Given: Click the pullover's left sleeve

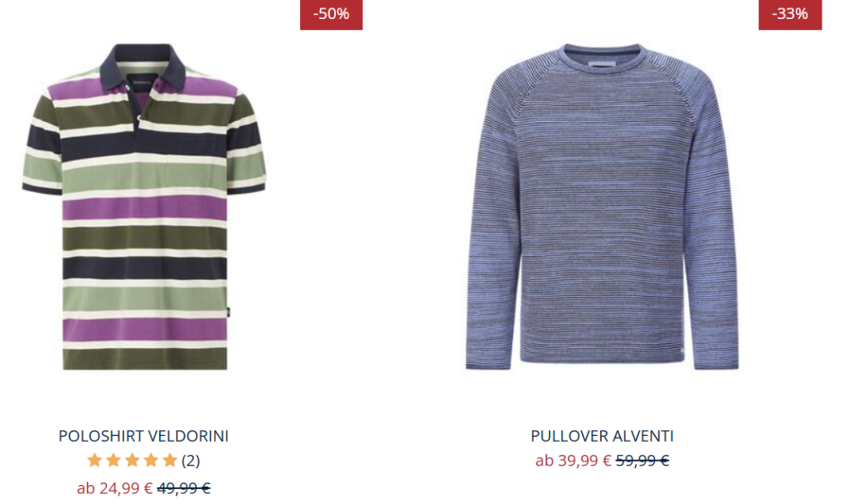Looking at the screenshot, I should [490, 227].
